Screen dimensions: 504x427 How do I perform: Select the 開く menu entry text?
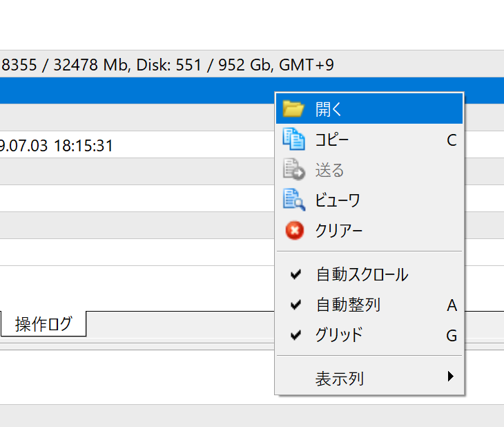[329, 110]
